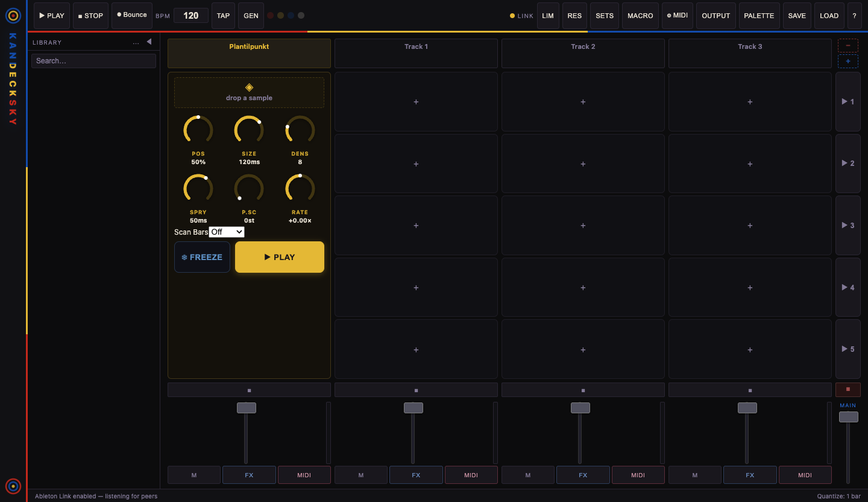
Task: Stop clips on Plantilpunkt track
Action: tap(249, 390)
